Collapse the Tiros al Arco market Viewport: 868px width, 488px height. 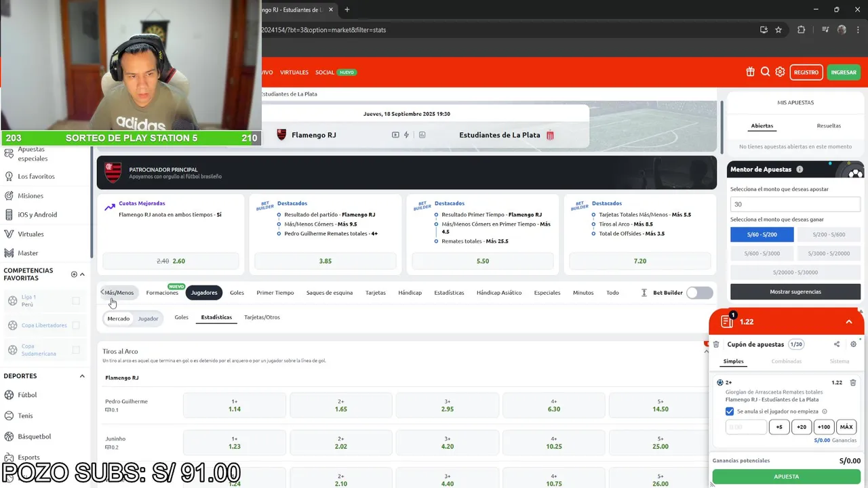706,352
